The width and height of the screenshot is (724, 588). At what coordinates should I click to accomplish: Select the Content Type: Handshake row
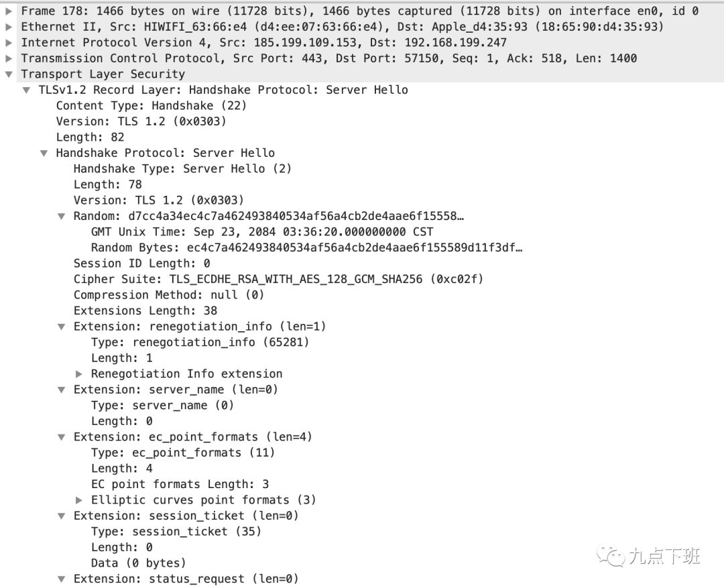point(152,106)
